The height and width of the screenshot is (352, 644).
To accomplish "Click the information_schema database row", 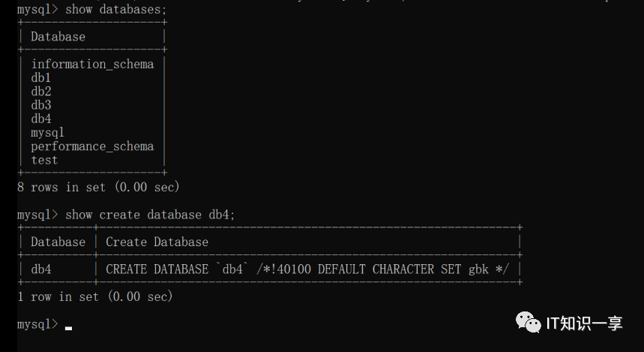I will [x=92, y=64].
